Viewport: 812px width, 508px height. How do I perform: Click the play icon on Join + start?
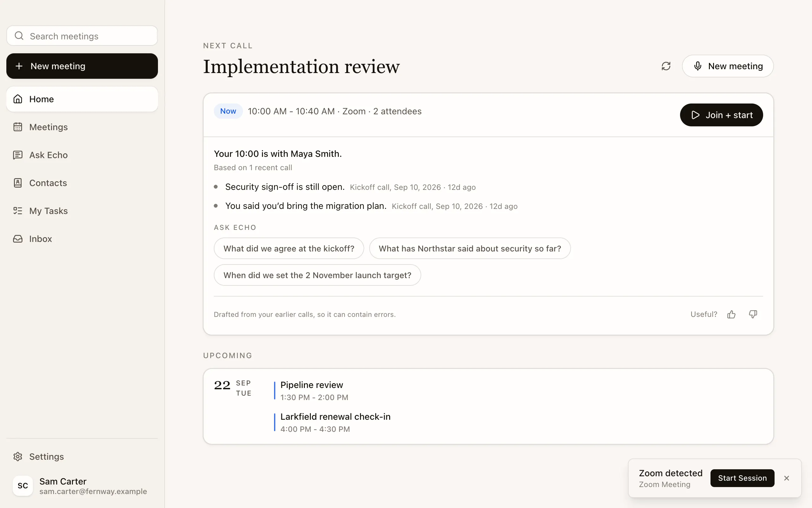point(695,115)
